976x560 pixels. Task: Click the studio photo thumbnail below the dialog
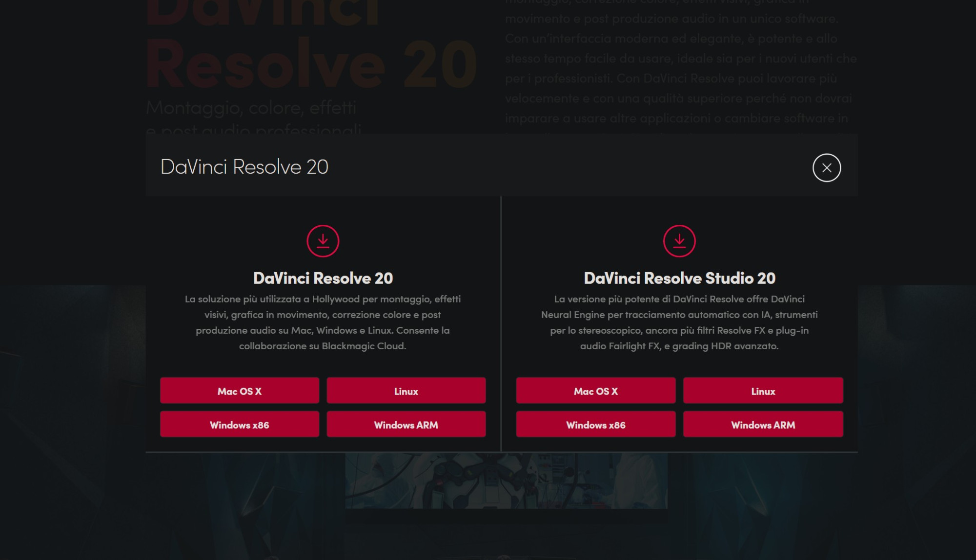pyautogui.click(x=506, y=480)
